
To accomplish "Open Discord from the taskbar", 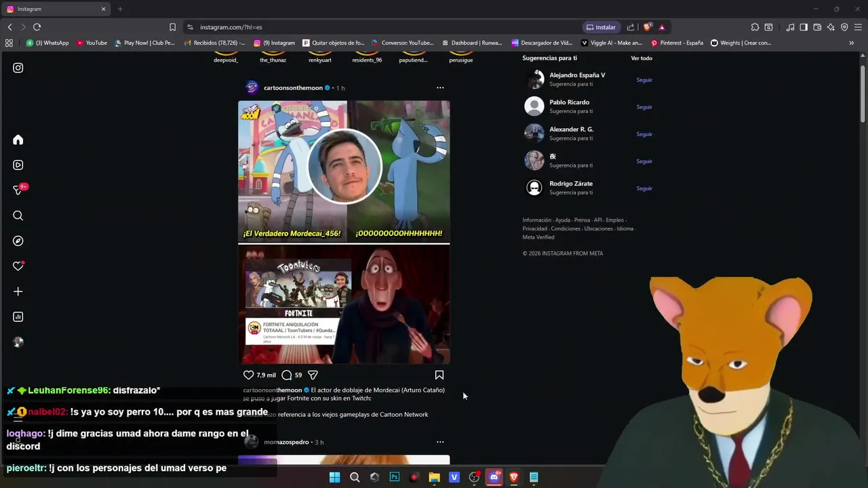I will coord(494,477).
